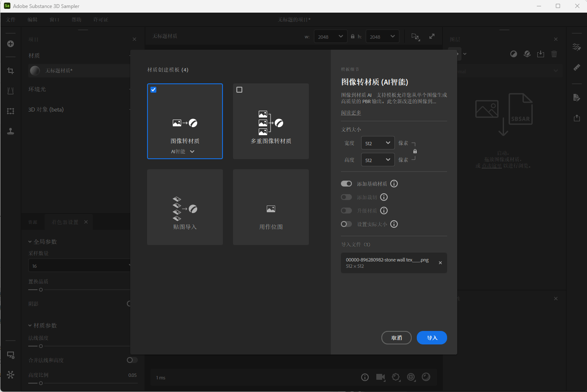The height and width of the screenshot is (392, 587).
Task: Click info icon next to 添加基础材质
Action: point(394,184)
